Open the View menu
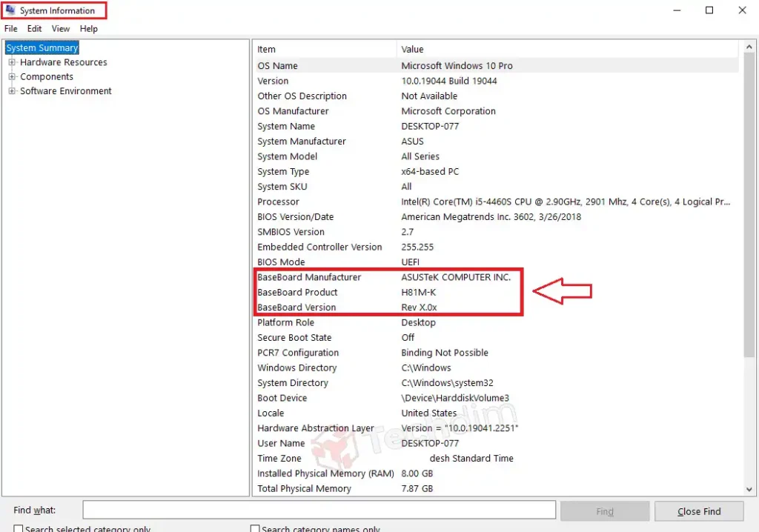Viewport: 759px width, 532px height. [x=60, y=28]
